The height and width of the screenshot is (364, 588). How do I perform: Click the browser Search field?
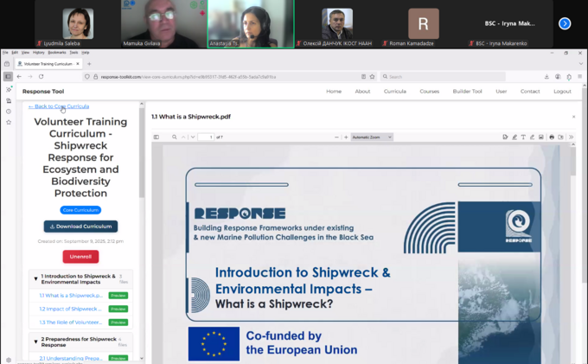coord(443,76)
